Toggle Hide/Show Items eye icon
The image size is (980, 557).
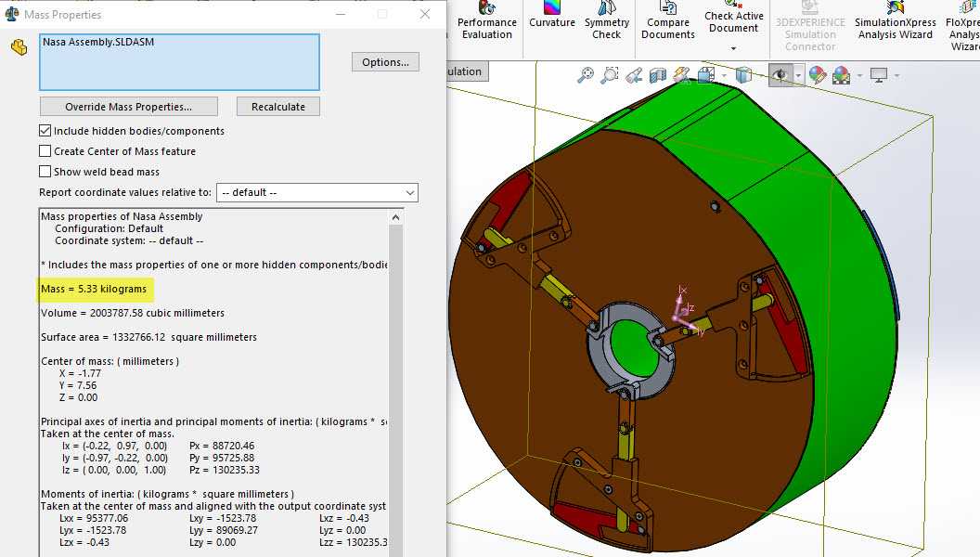click(780, 75)
